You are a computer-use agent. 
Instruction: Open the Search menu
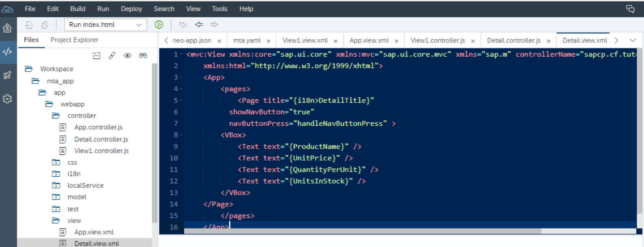(164, 9)
